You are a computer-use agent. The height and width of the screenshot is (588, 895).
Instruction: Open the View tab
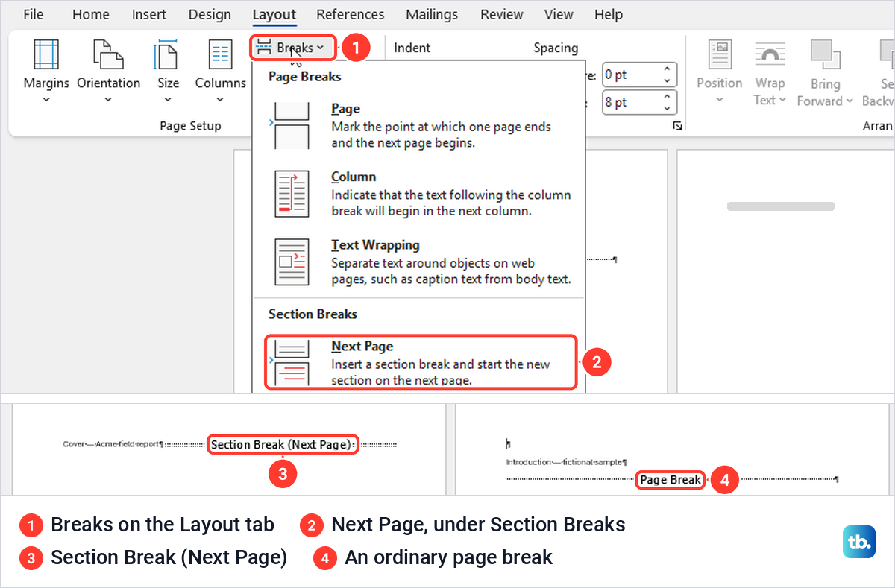(559, 14)
